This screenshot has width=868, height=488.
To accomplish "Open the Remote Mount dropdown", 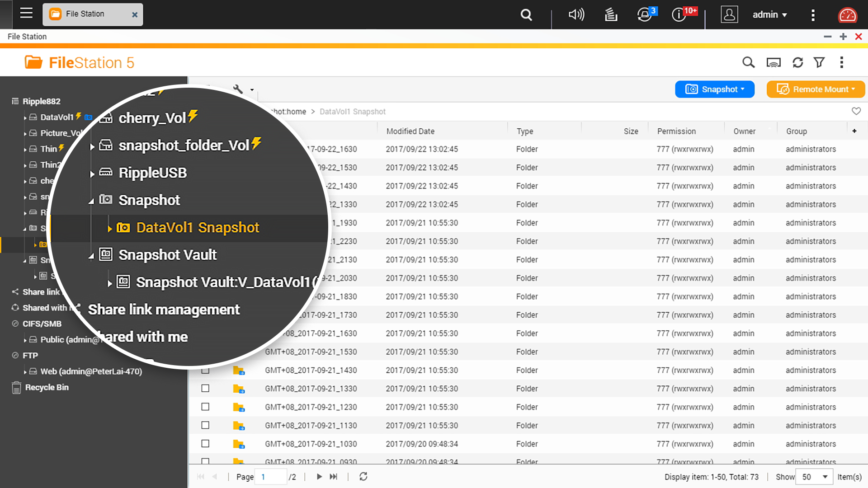I will pyautogui.click(x=816, y=89).
